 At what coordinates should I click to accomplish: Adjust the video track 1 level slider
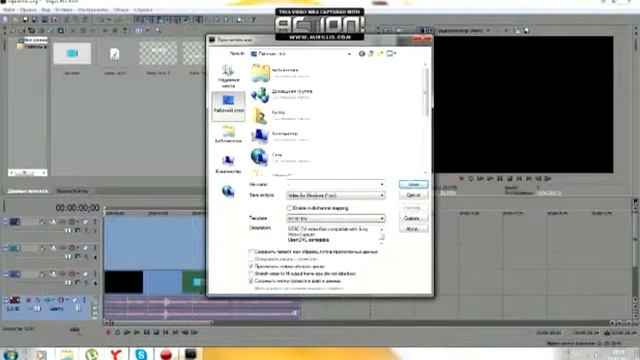pos(69,231)
